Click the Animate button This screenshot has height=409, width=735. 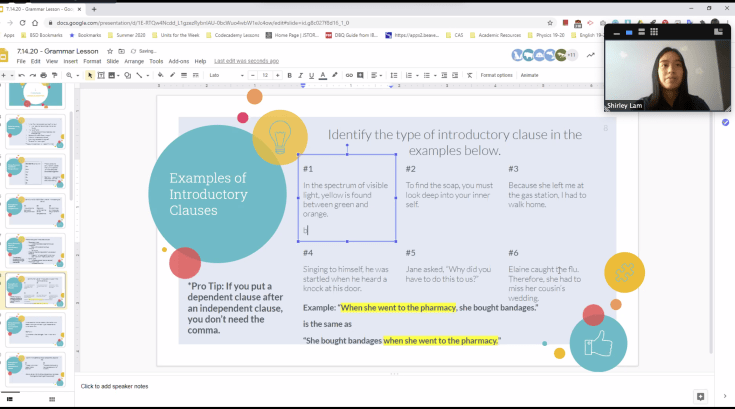click(x=529, y=75)
